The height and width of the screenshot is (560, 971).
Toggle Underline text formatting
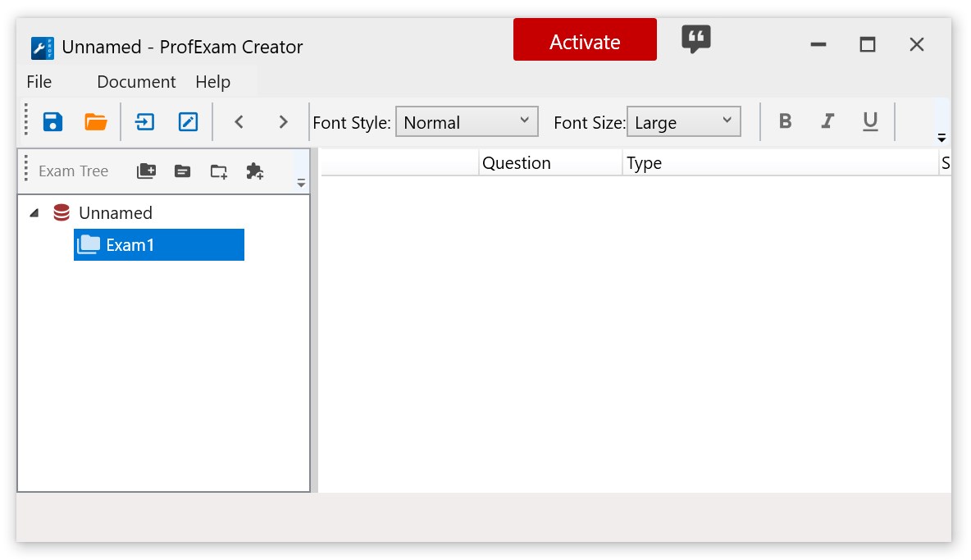pyautogui.click(x=870, y=122)
